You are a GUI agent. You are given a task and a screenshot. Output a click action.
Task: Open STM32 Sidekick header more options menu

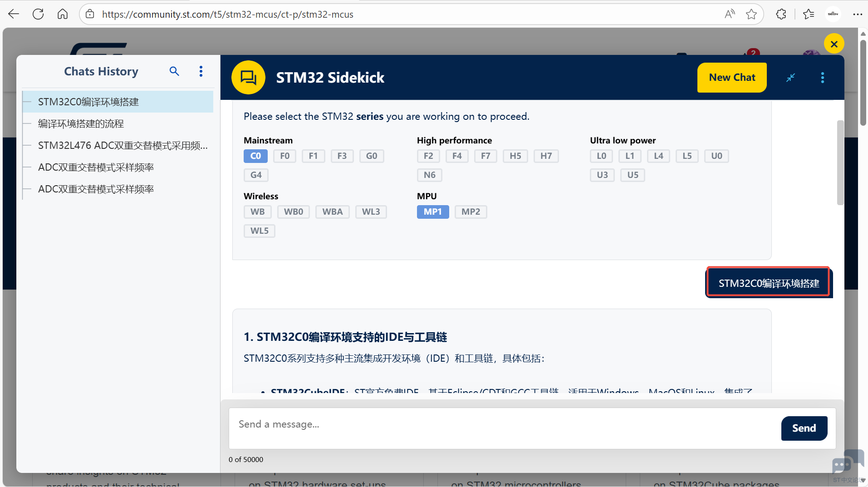pos(822,78)
